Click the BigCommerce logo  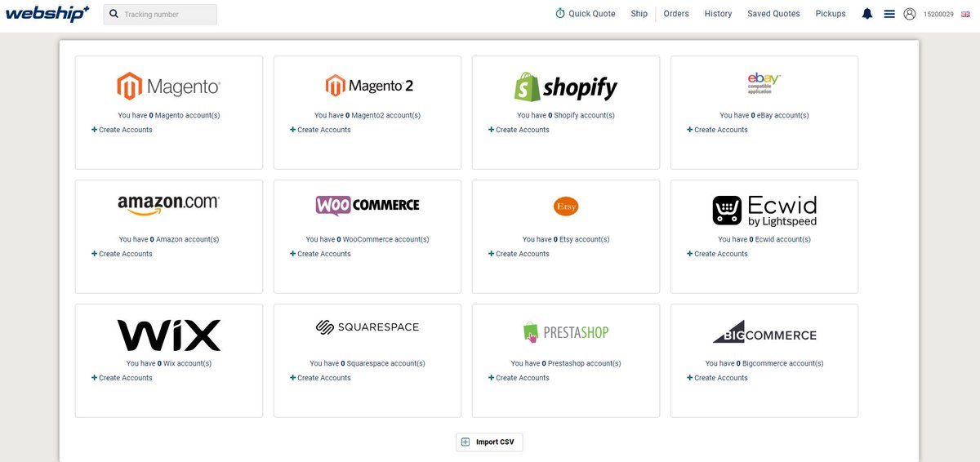(764, 332)
